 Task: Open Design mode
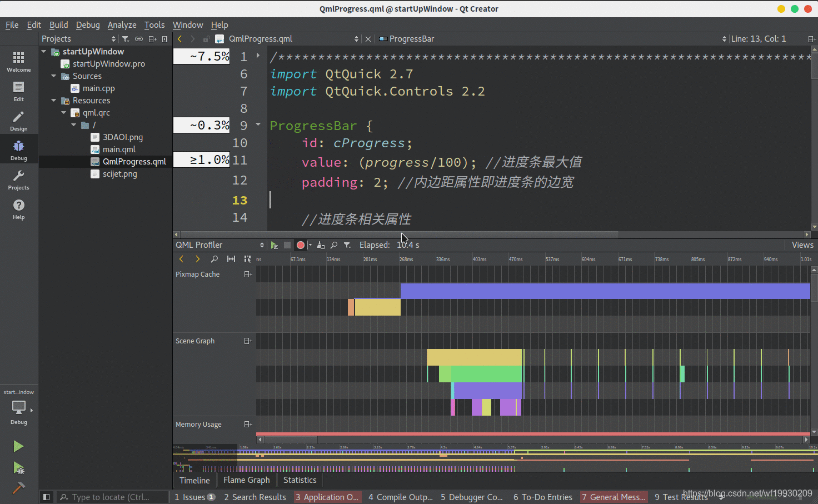[x=18, y=121]
